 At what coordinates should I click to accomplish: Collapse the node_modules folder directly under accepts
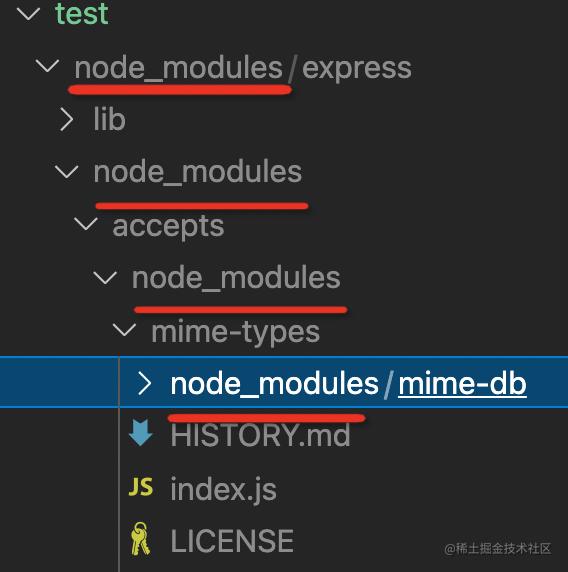click(x=105, y=278)
